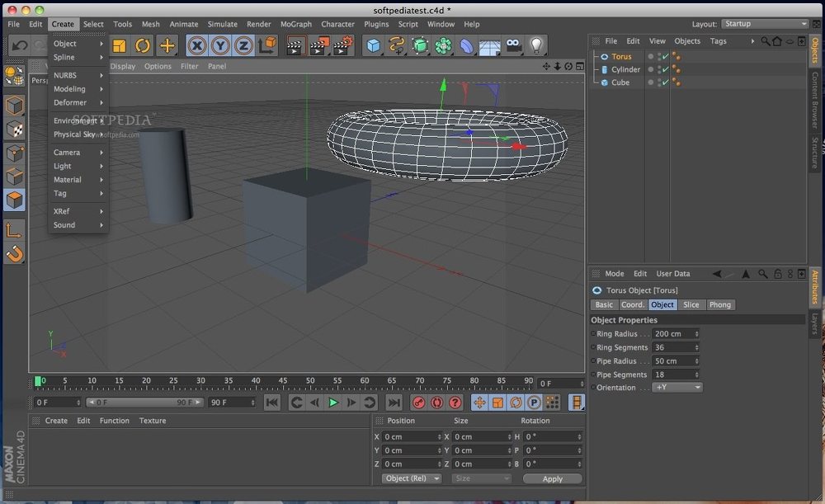This screenshot has height=504, width=825.
Task: Open Material submenu entry
Action: 78,180
